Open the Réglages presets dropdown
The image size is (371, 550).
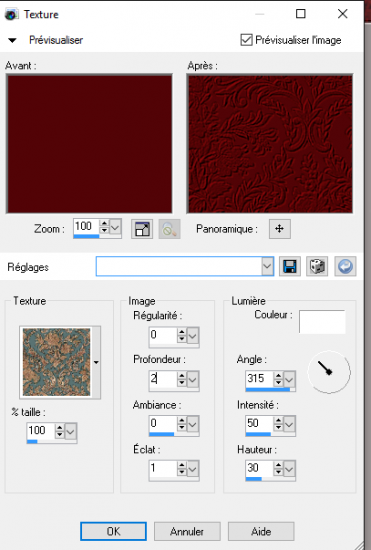[267, 267]
